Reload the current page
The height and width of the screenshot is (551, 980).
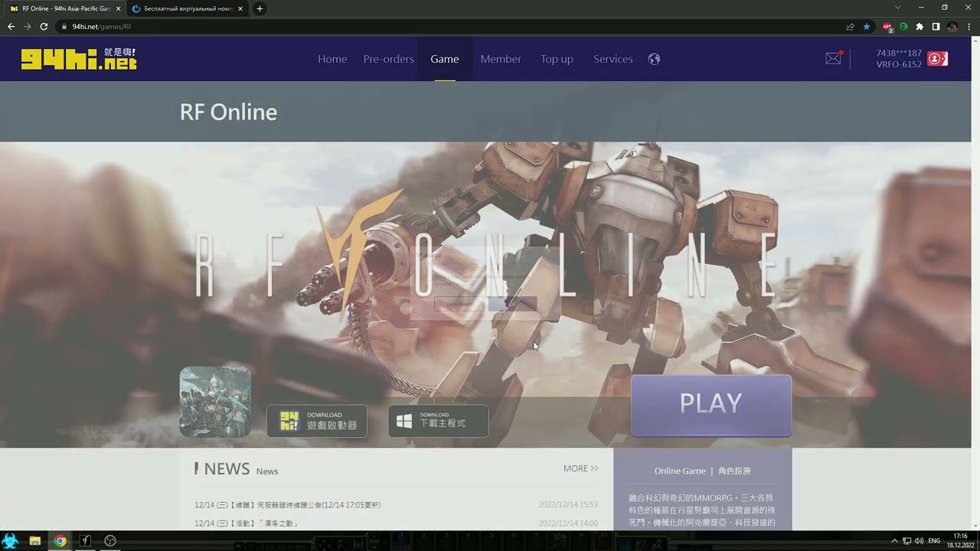pyautogui.click(x=44, y=26)
